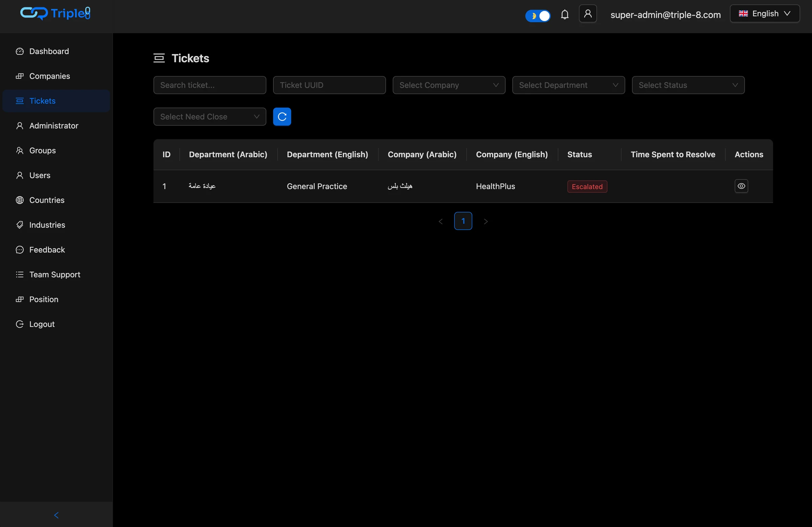Image resolution: width=812 pixels, height=527 pixels.
Task: Click the Dashboard gauge icon
Action: click(x=20, y=51)
